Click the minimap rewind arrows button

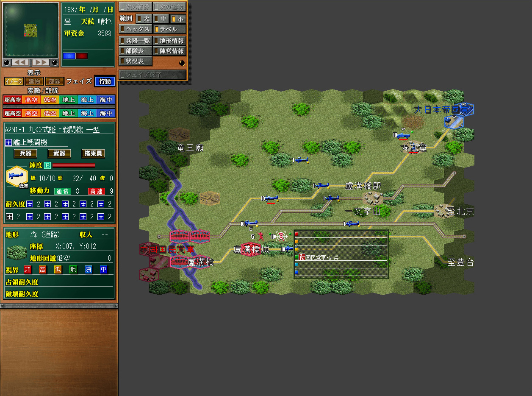20,63
